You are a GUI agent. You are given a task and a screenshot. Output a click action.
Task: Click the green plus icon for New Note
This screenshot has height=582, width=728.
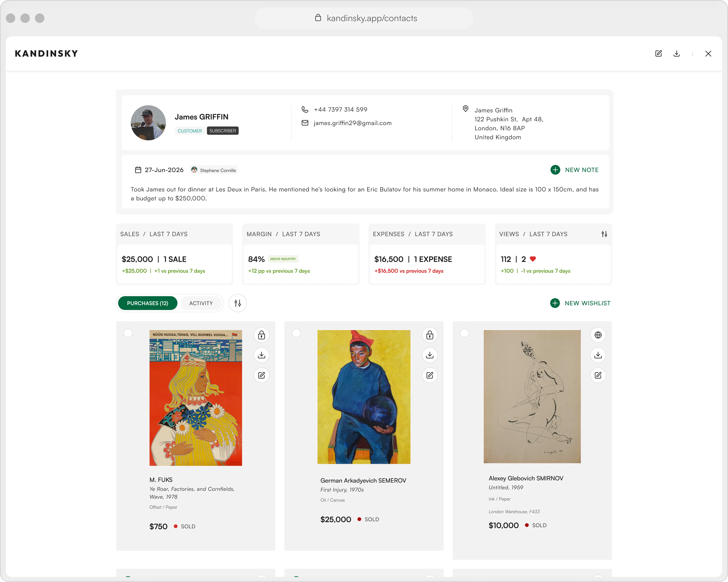point(555,170)
